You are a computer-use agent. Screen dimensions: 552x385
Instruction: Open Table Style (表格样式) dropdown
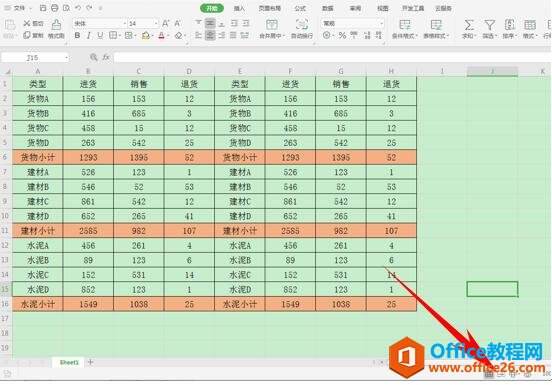(x=436, y=29)
